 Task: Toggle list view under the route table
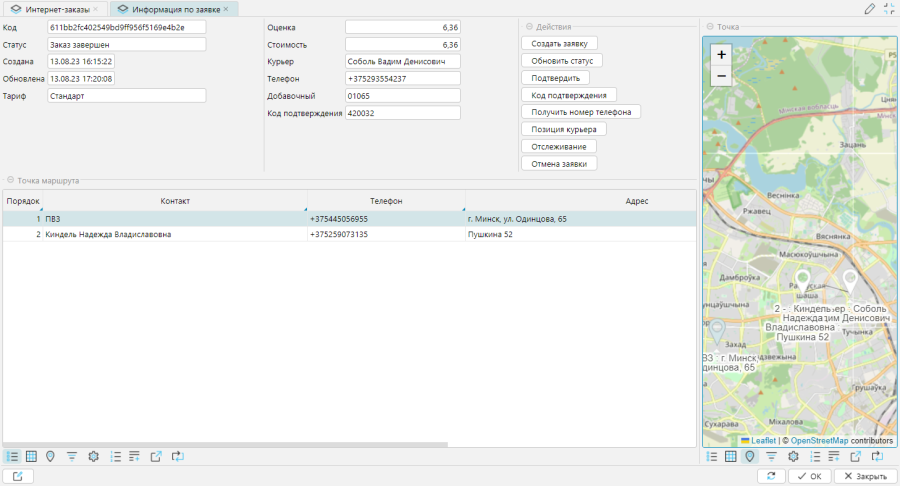13,456
